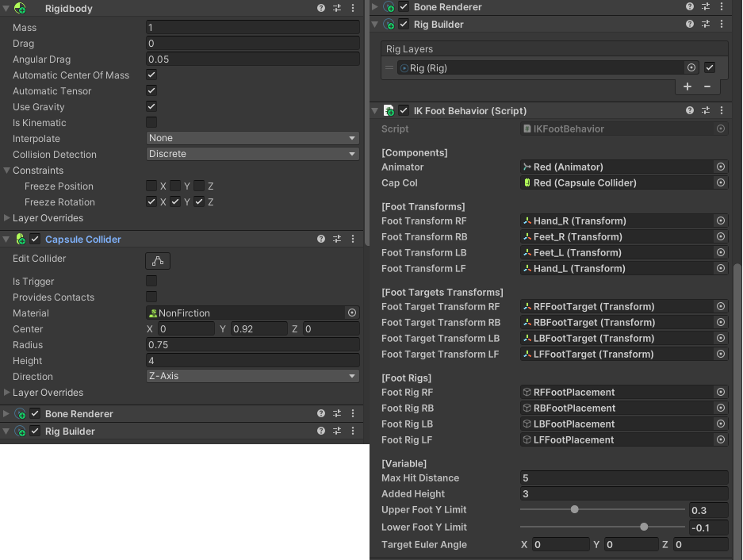This screenshot has height=560, width=743.
Task: Open the object picker for Foot Transform RF
Action: tap(720, 221)
